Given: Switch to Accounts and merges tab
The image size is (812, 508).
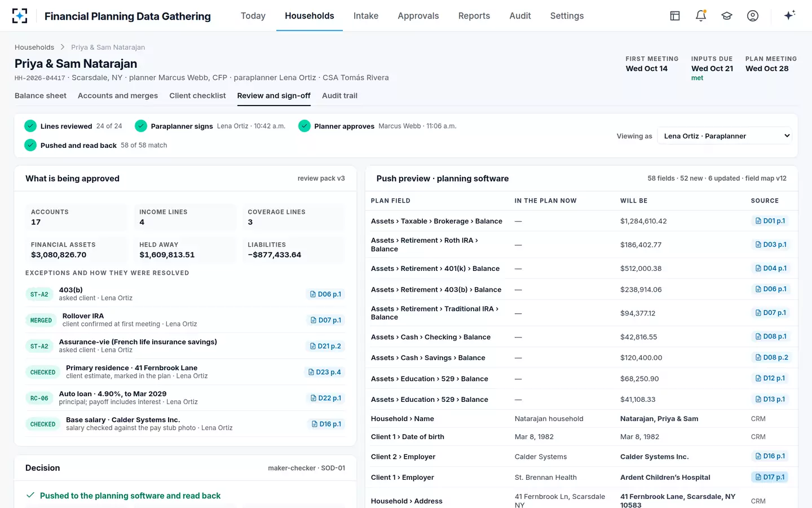Looking at the screenshot, I should click(118, 95).
